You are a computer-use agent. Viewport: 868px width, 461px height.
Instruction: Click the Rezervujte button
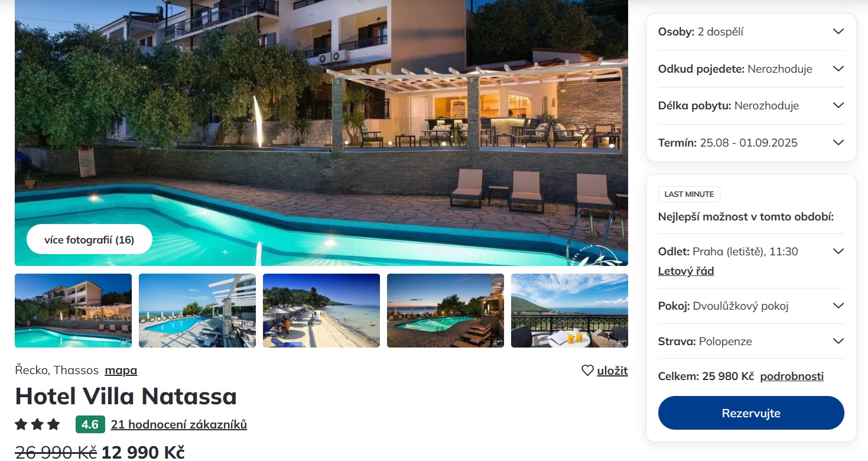point(751,413)
